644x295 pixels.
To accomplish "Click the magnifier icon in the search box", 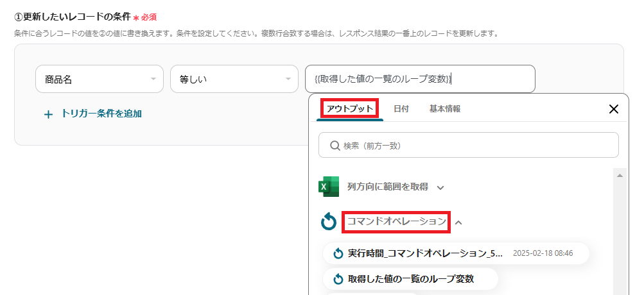I will coord(335,145).
